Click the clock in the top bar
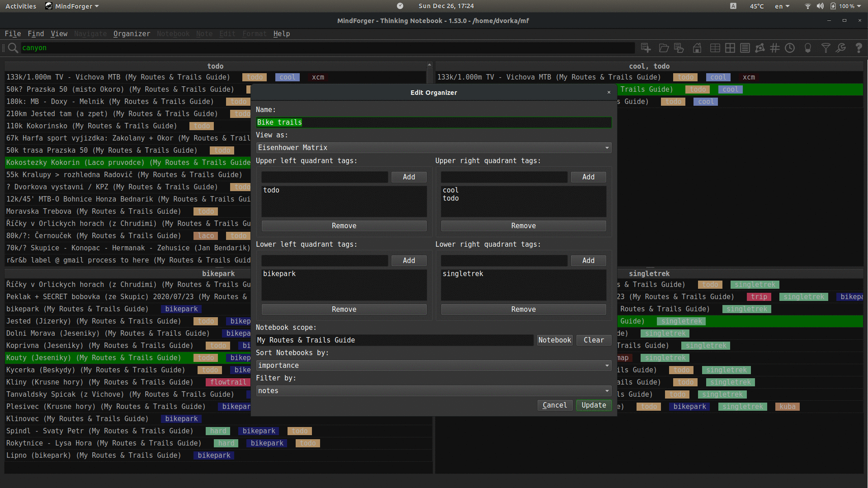 (446, 6)
